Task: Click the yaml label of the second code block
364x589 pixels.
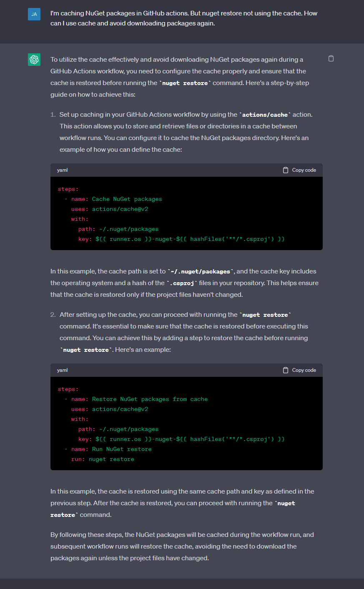Action: pos(63,370)
